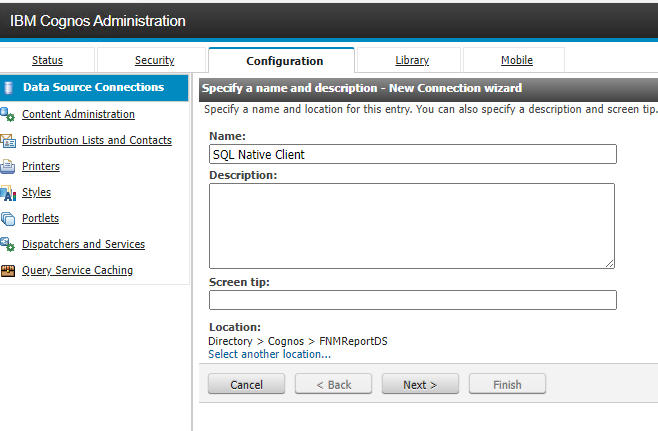Screen dimensions: 658x431
Task: Click the Content Administration gear icon
Action: 7,114
